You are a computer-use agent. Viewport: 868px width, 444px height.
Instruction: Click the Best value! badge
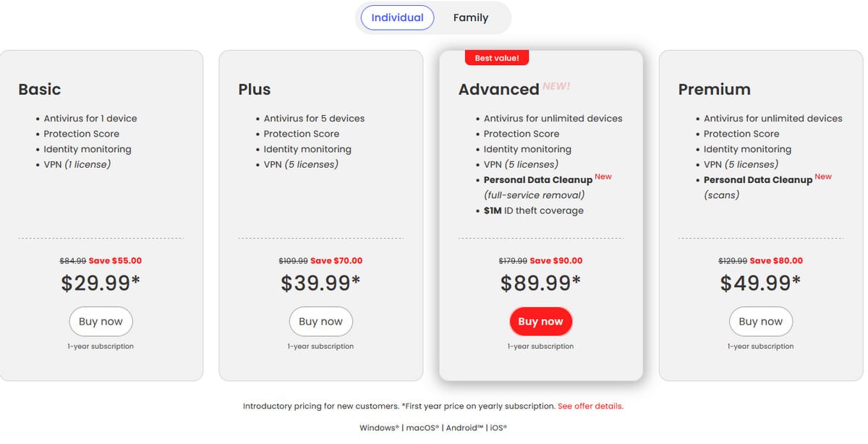(x=497, y=58)
